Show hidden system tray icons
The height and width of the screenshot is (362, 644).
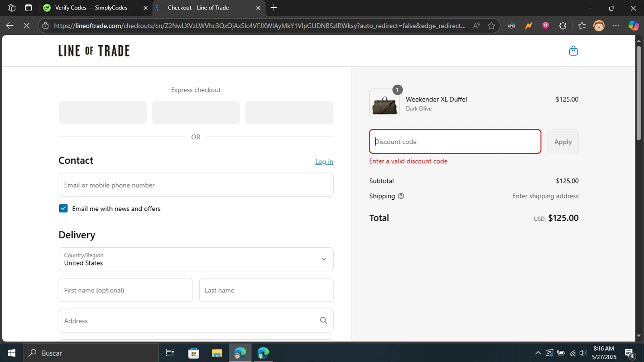(538, 353)
